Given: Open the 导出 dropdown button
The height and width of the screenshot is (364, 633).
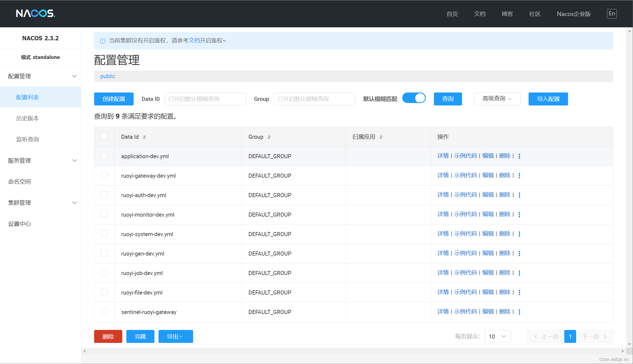Looking at the screenshot, I should 176,336.
